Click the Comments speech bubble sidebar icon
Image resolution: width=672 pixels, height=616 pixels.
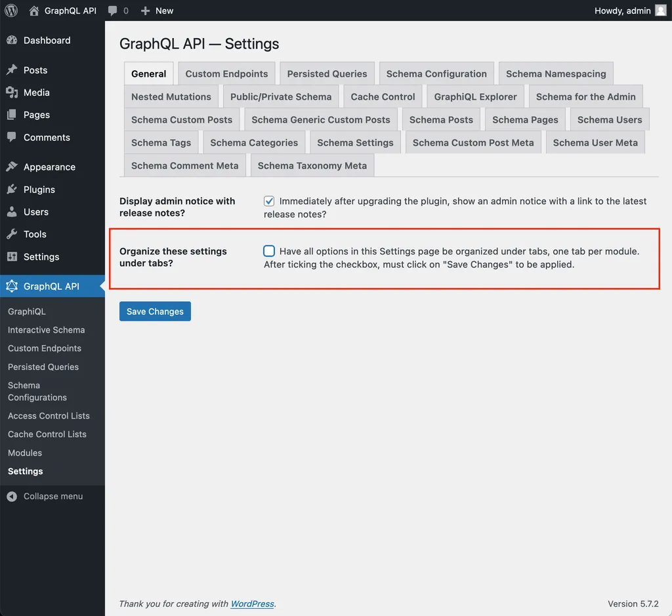point(12,137)
